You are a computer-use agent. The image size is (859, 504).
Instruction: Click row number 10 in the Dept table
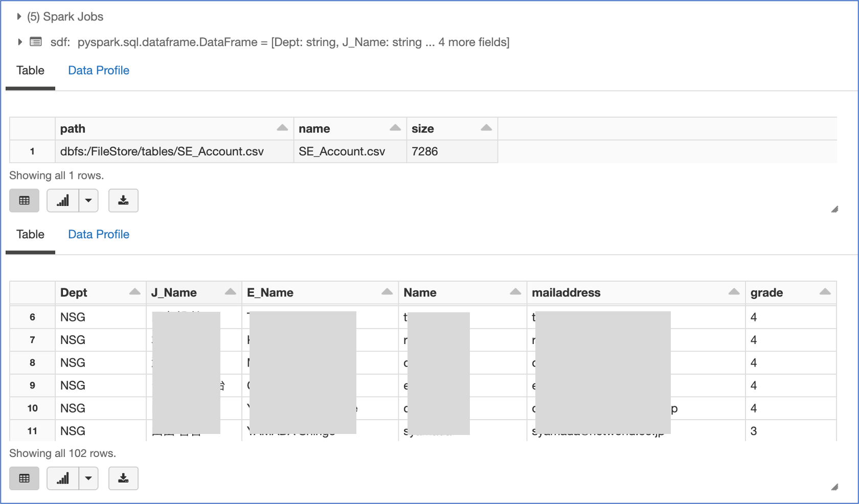pos(32,408)
